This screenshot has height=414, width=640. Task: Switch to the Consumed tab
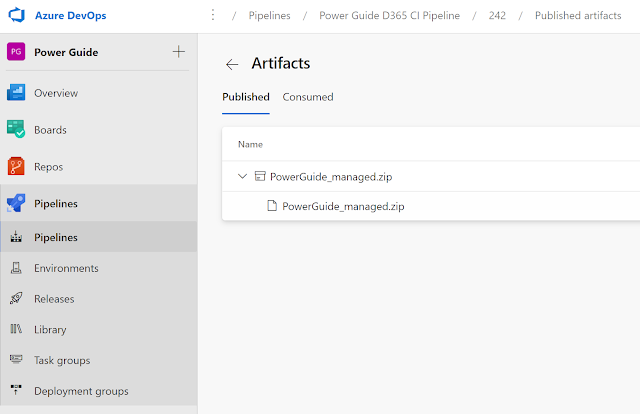point(308,97)
